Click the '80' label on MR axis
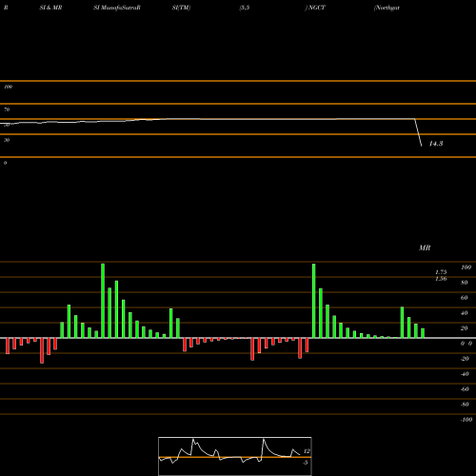This screenshot has height=476, width=476. 465,283
